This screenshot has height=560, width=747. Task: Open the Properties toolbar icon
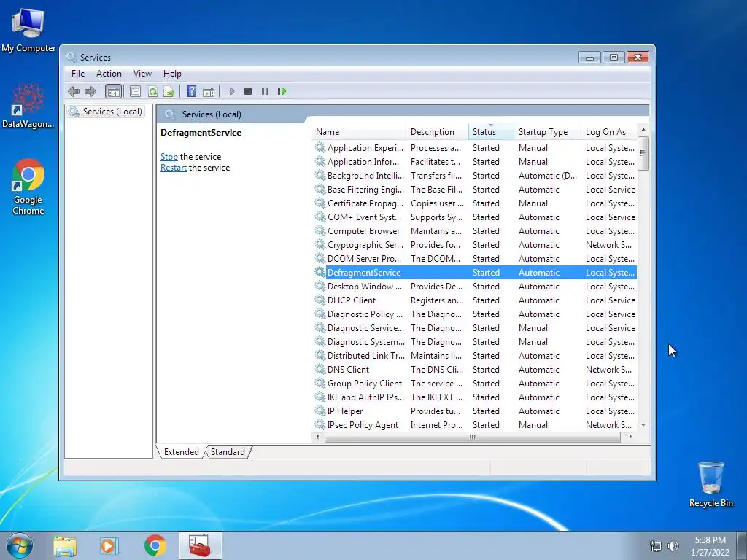click(135, 91)
